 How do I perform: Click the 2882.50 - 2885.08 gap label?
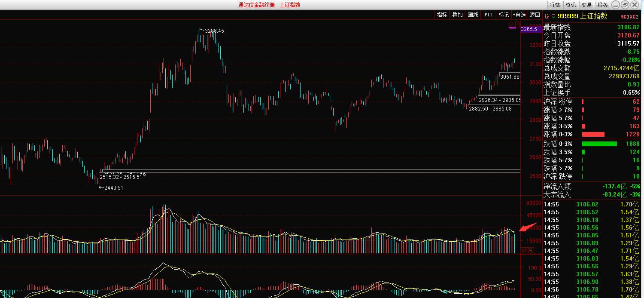490,109
